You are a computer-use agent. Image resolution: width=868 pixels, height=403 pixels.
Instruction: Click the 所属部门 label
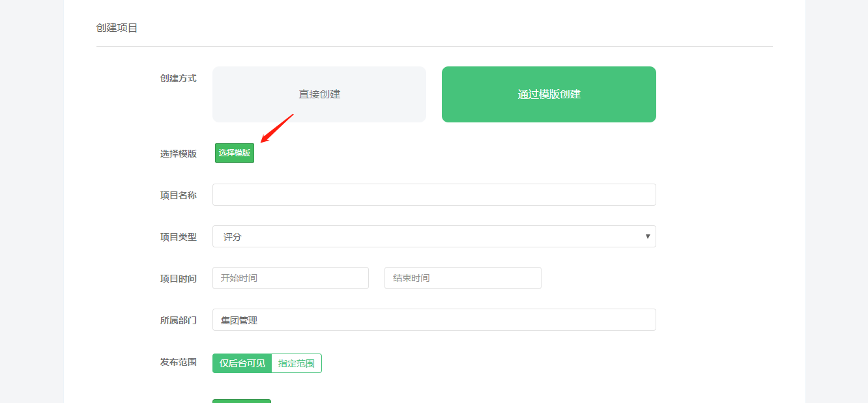[179, 320]
